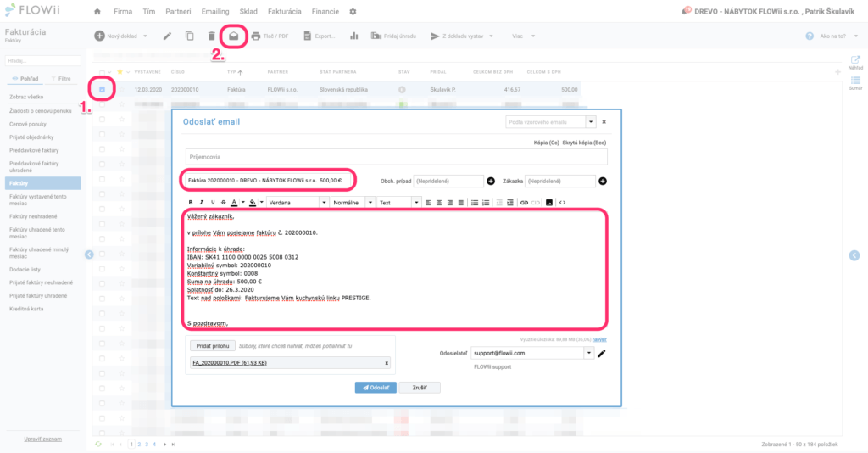Click the copy document icon
This screenshot has width=868, height=453.
(x=189, y=36)
